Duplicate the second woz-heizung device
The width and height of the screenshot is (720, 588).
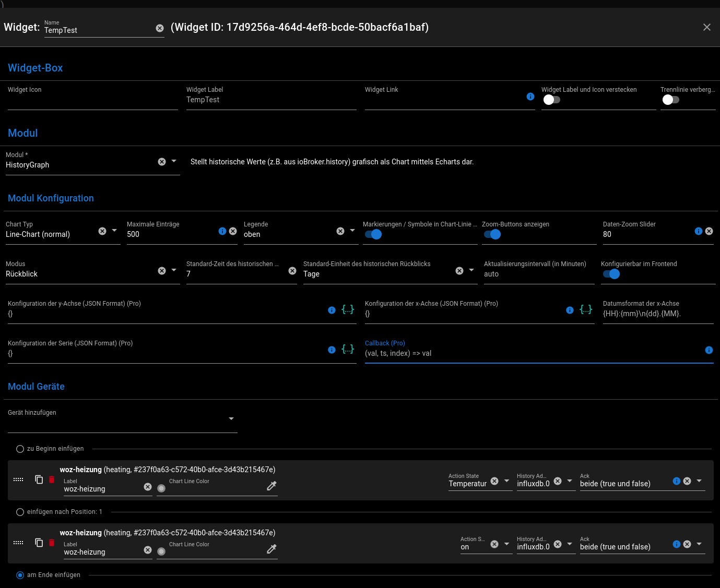39,543
